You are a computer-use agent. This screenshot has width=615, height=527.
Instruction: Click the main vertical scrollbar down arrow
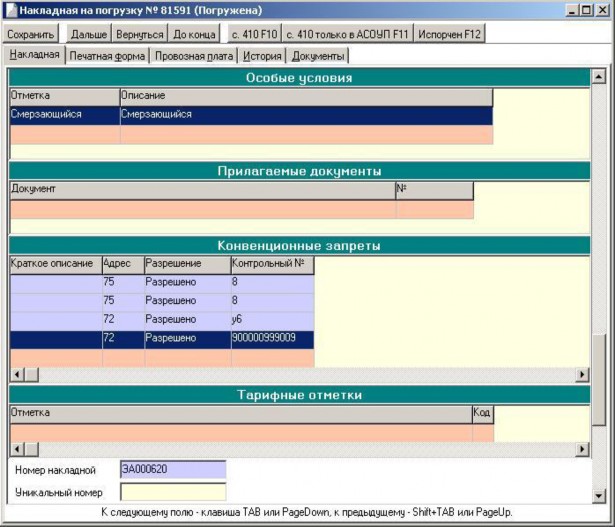(599, 496)
